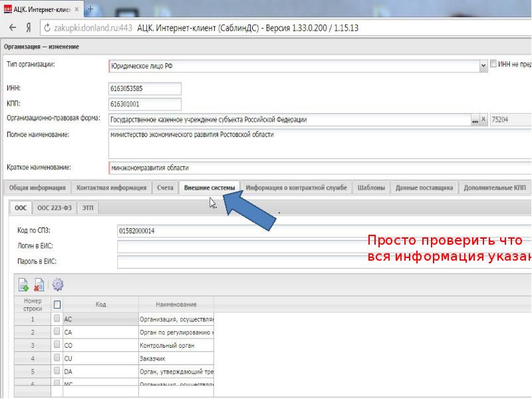Click the Орган по регулированию name cell
The height and width of the screenshot is (399, 532).
[x=176, y=332]
